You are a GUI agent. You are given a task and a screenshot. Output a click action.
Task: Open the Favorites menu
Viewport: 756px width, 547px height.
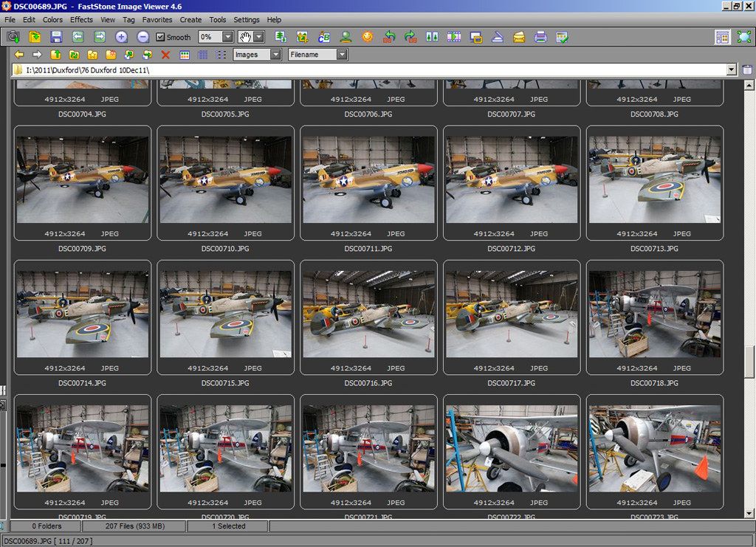pyautogui.click(x=157, y=20)
